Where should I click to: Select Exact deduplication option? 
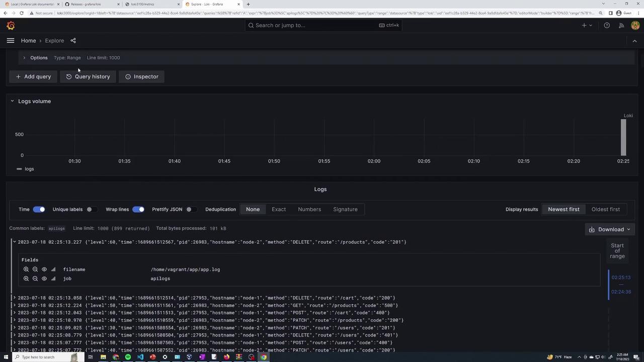click(x=279, y=209)
